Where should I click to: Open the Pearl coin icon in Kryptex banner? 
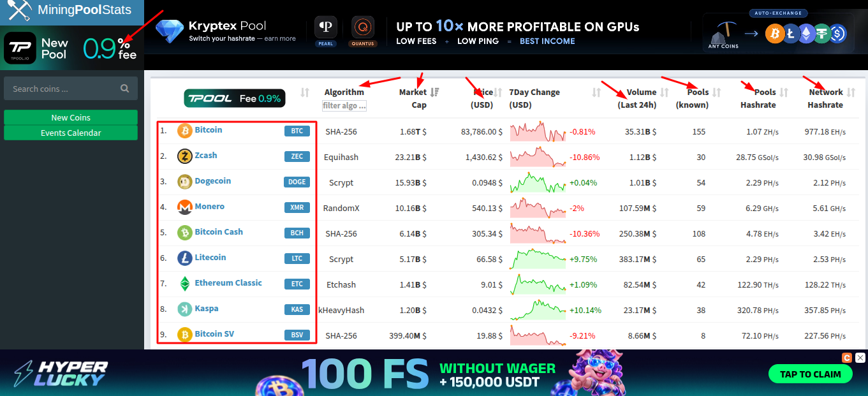(x=326, y=27)
